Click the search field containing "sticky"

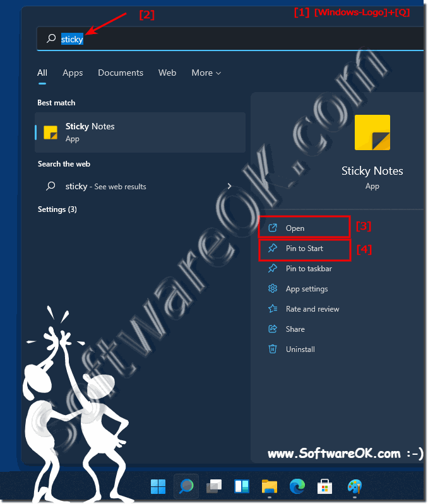coord(230,39)
